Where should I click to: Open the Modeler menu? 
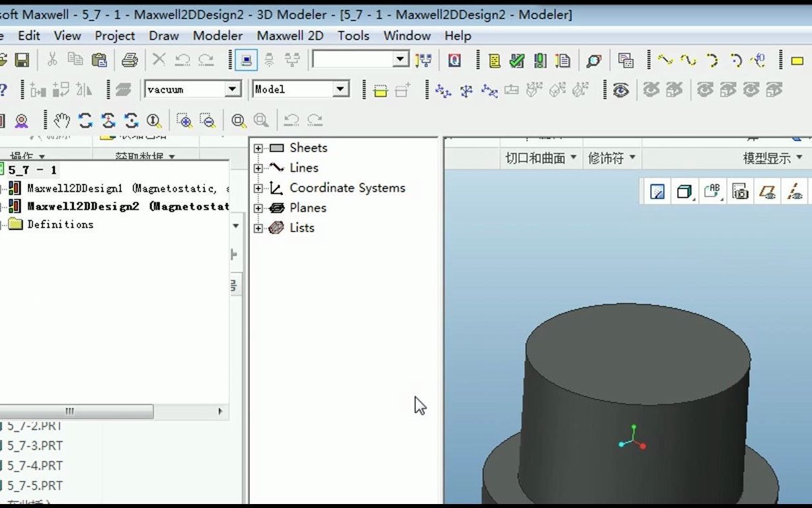(x=217, y=36)
